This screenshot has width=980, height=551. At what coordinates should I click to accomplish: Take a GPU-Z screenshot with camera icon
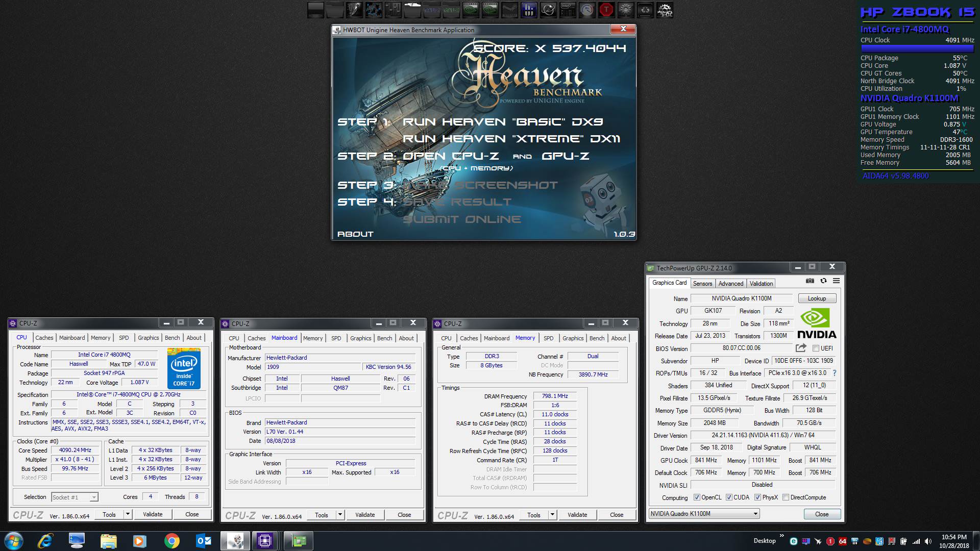pyautogui.click(x=810, y=281)
